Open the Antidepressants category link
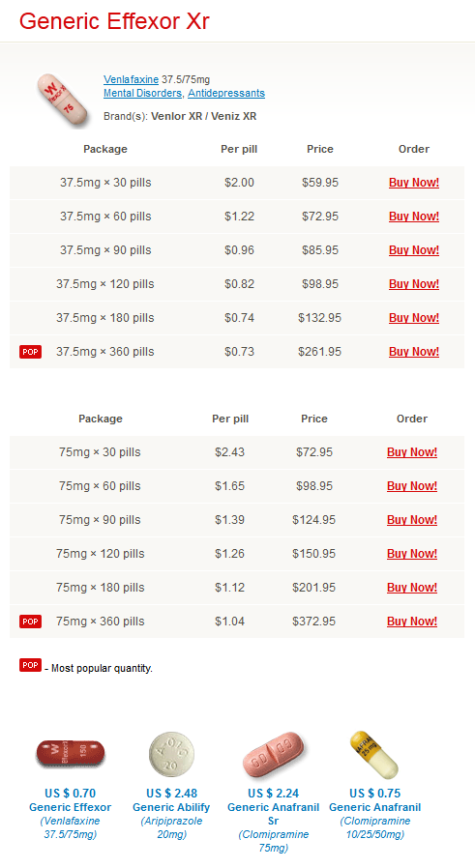The image size is (475, 868). (226, 93)
